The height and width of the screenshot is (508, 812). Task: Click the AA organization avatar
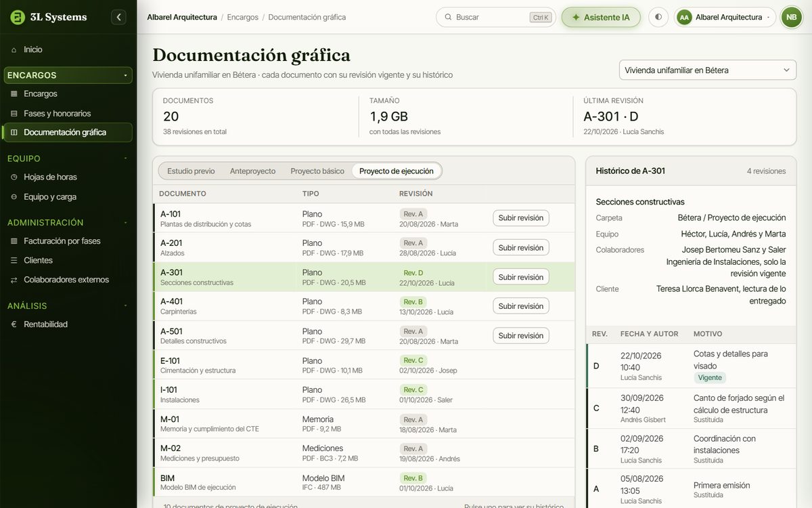pos(684,17)
